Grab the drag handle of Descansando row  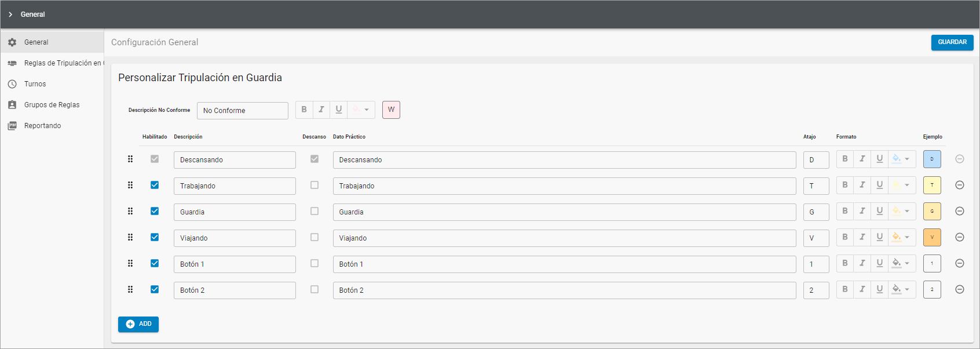click(130, 159)
